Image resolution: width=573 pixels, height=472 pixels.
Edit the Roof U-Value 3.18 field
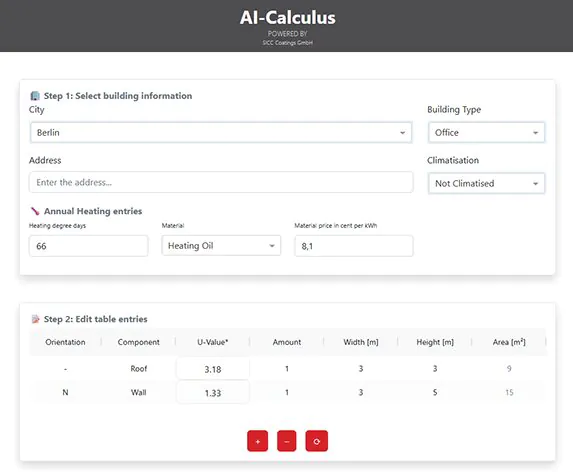pos(213,369)
